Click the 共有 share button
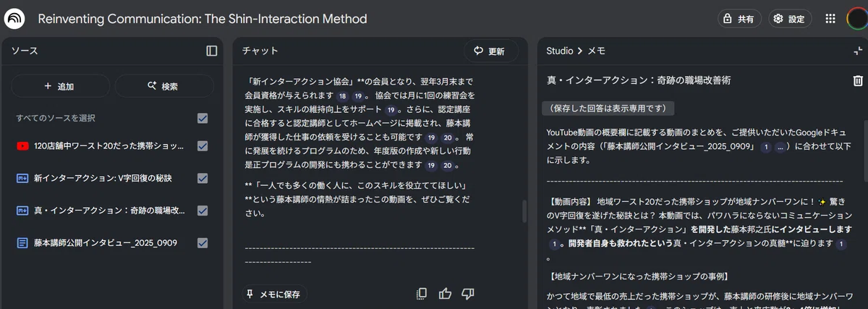 739,20
